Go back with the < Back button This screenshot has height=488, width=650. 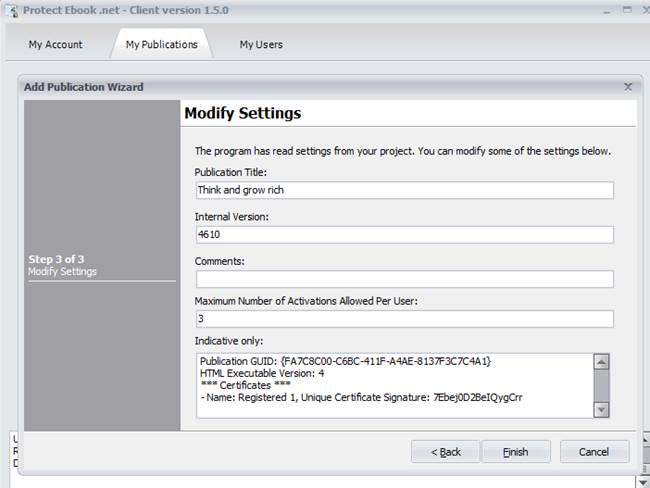446,452
